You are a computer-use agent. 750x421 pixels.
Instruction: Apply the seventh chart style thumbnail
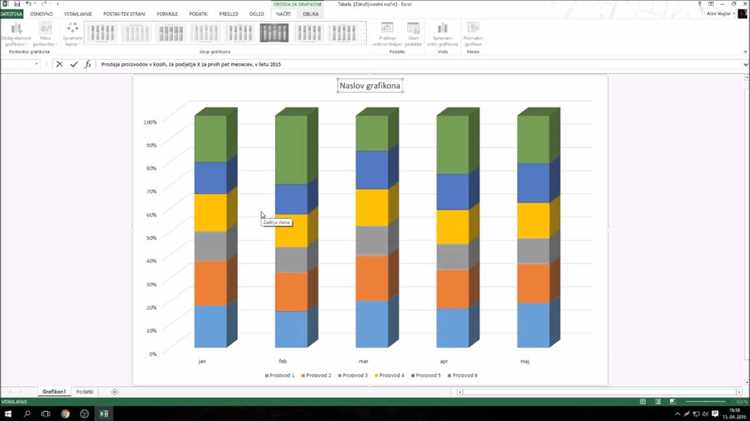309,33
